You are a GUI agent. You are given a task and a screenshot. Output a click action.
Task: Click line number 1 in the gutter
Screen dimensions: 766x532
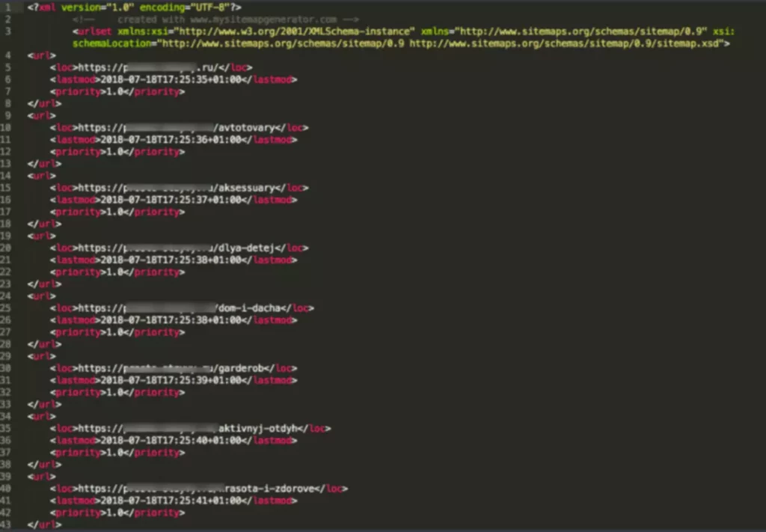pos(7,7)
